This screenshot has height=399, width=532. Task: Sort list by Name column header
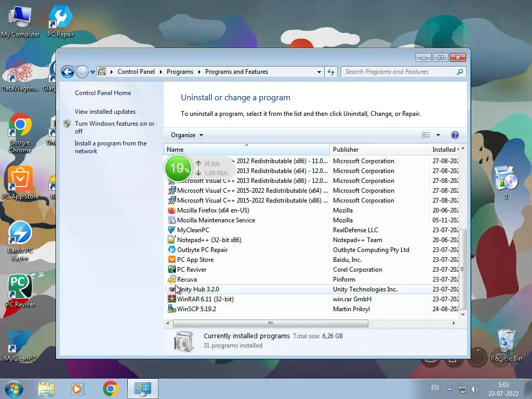tap(247, 149)
